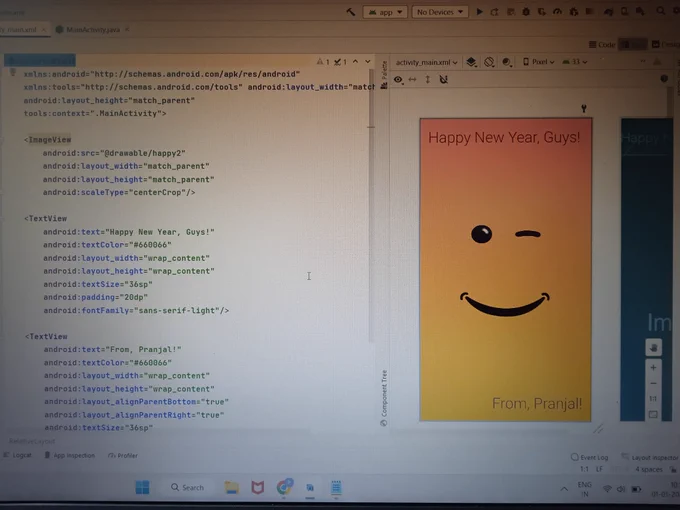Open File Explorer from taskbar
680x510 pixels.
coord(232,487)
